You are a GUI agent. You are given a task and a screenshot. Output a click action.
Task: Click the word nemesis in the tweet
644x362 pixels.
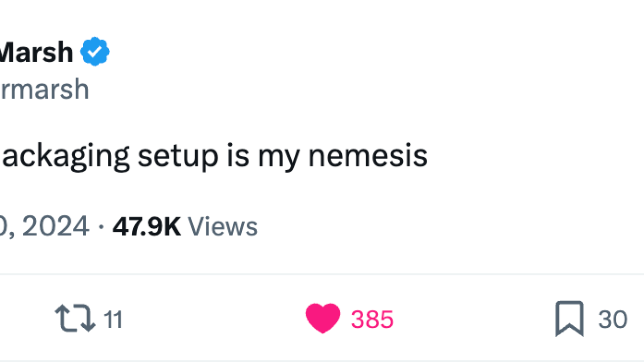click(x=368, y=156)
